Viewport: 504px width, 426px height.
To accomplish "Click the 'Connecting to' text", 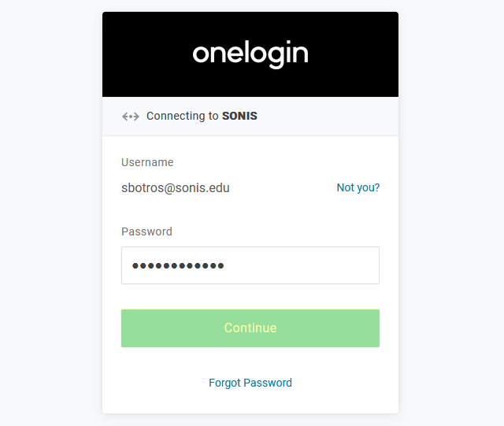I will click(182, 116).
